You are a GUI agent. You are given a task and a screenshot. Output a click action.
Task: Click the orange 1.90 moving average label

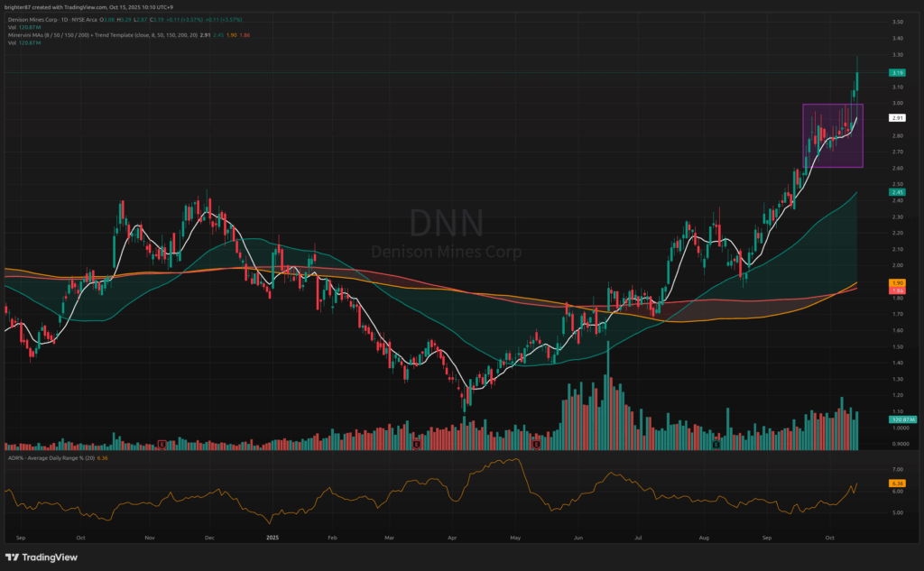[897, 282]
